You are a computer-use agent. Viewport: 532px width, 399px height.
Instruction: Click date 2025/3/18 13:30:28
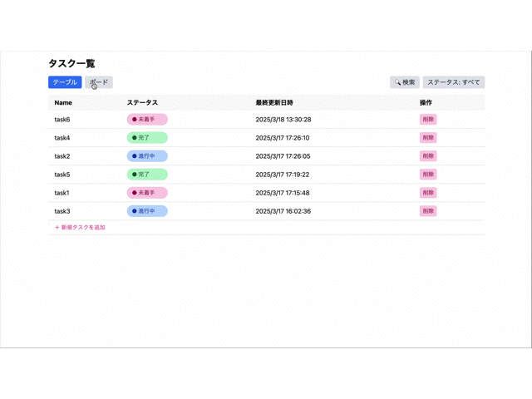tap(283, 120)
